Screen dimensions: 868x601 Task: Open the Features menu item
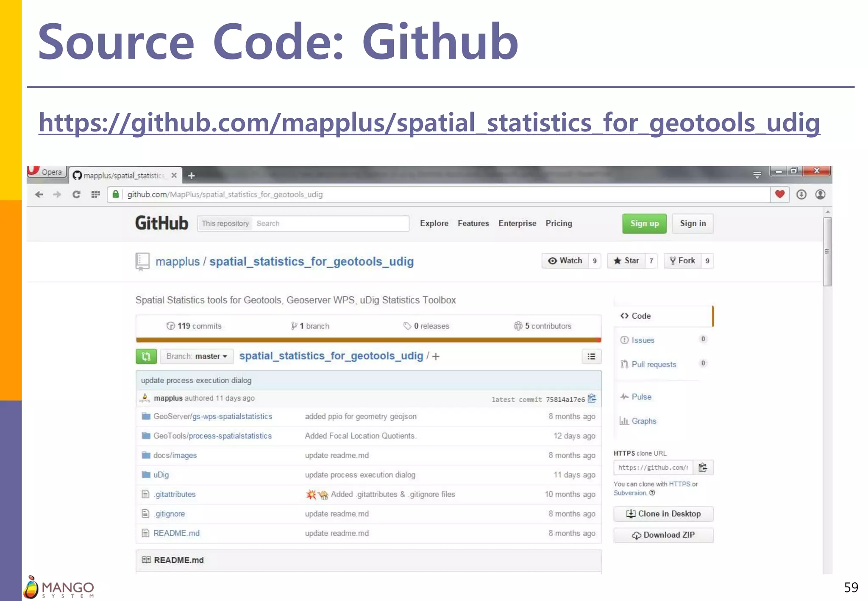click(473, 223)
